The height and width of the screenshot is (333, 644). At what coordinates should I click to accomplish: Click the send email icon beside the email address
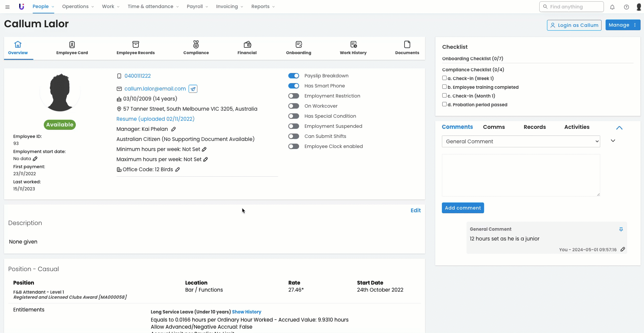coord(193,89)
